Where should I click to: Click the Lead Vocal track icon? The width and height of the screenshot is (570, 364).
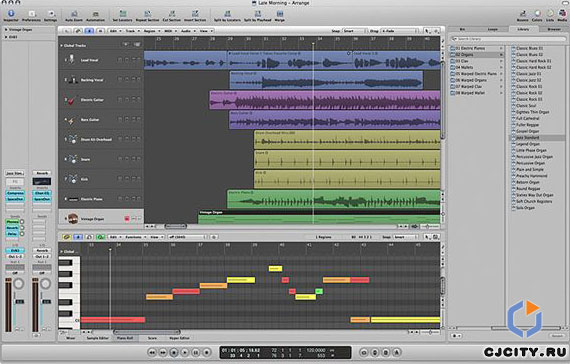[x=71, y=60]
